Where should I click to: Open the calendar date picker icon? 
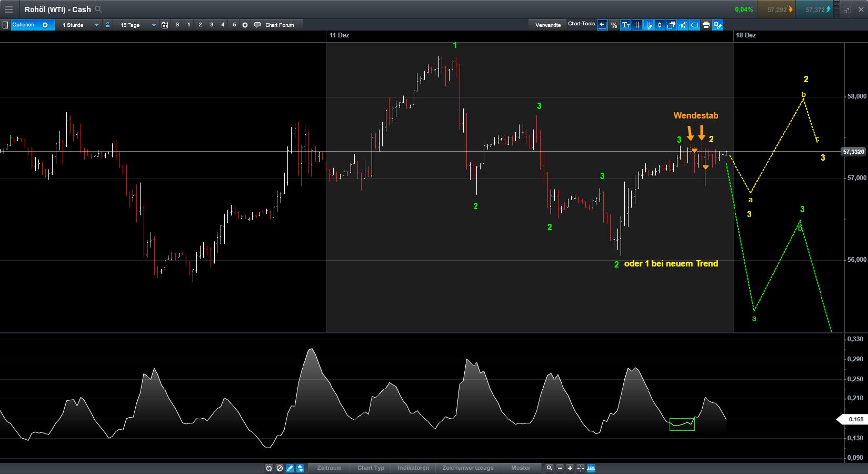point(165,25)
